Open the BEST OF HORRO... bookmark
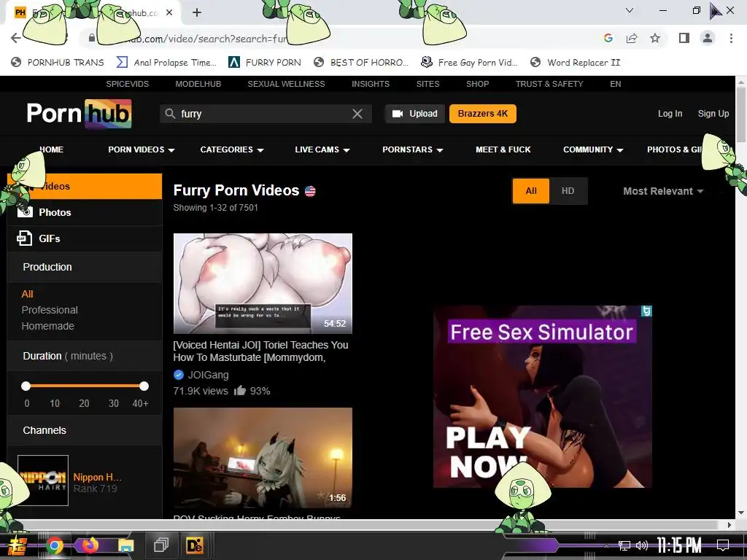This screenshot has width=747, height=560. (x=361, y=63)
